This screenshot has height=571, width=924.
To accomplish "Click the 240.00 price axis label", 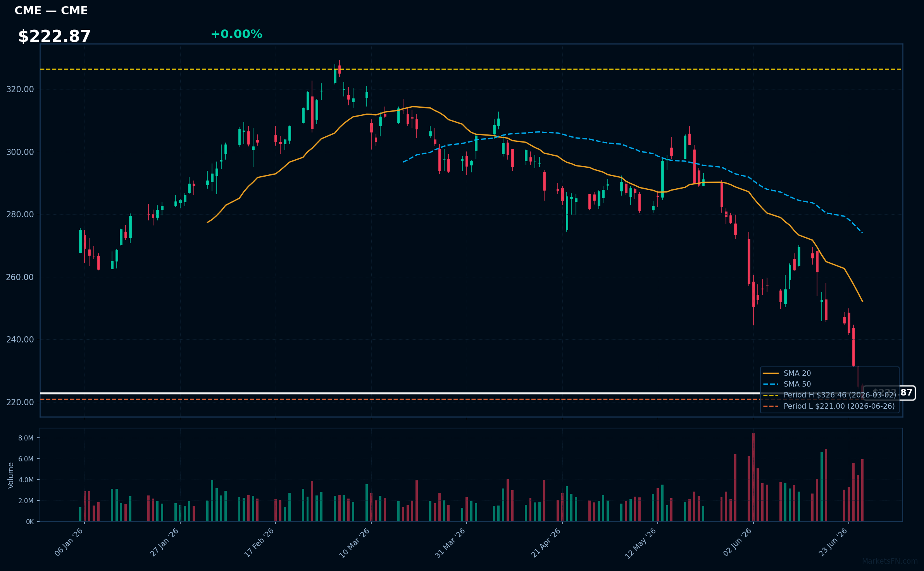I will (x=20, y=340).
